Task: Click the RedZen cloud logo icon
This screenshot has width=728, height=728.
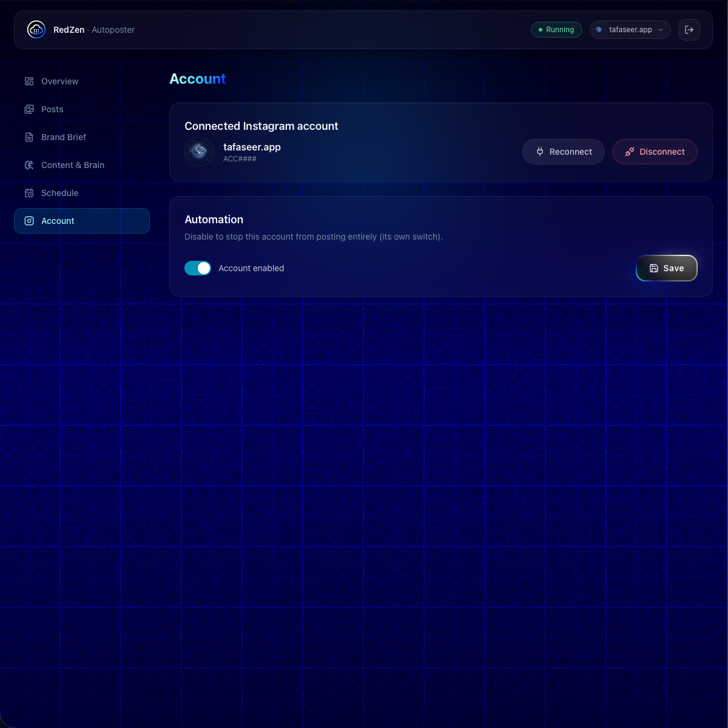Action: click(x=36, y=30)
